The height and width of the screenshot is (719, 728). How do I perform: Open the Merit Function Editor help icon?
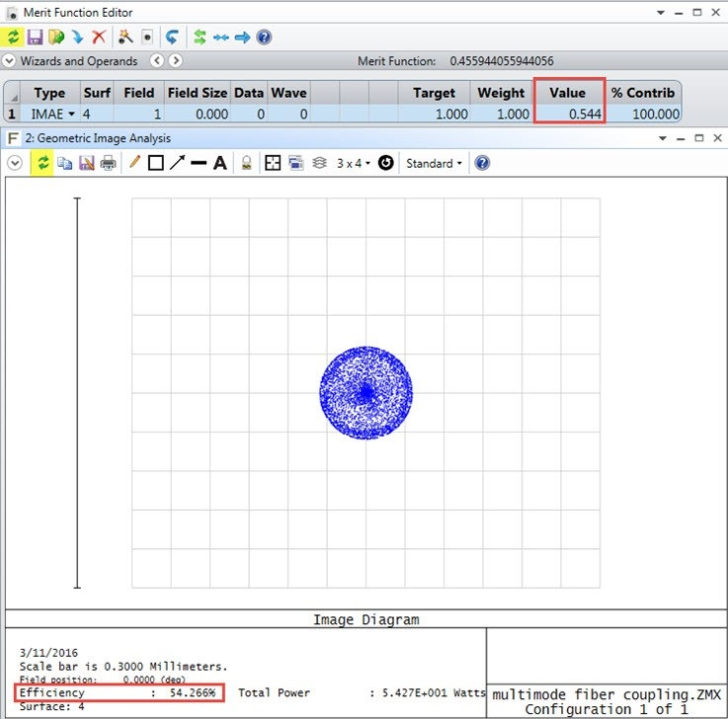pyautogui.click(x=264, y=37)
